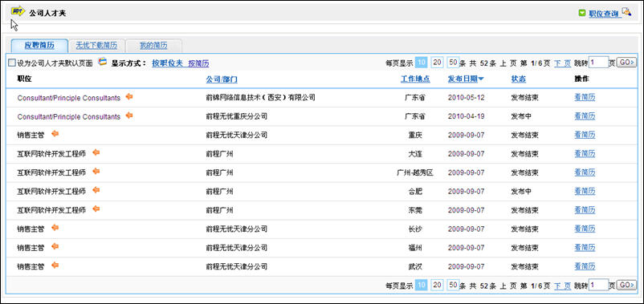
Task: Open 看简历 for the 2010-04-19 row
Action: [x=585, y=116]
